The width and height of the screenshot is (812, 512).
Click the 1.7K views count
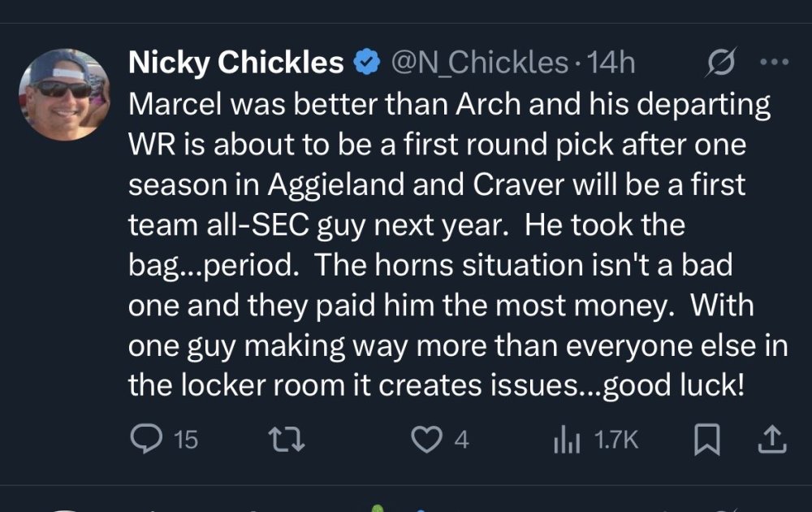pyautogui.click(x=616, y=440)
